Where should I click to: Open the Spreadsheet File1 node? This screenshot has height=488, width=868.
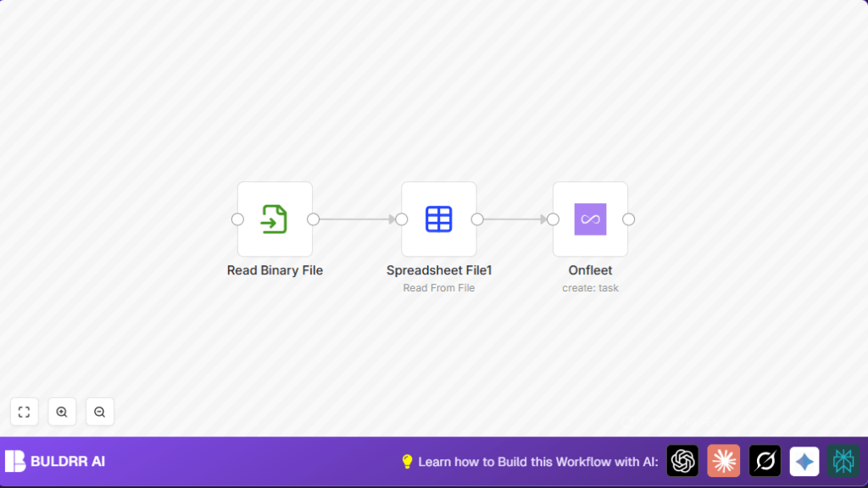438,219
